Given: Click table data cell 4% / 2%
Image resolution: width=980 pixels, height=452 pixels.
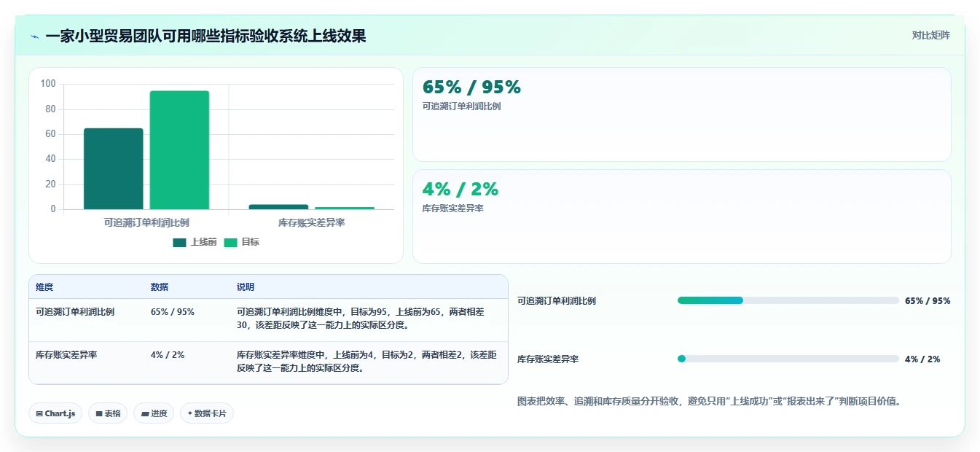Looking at the screenshot, I should (x=168, y=355).
